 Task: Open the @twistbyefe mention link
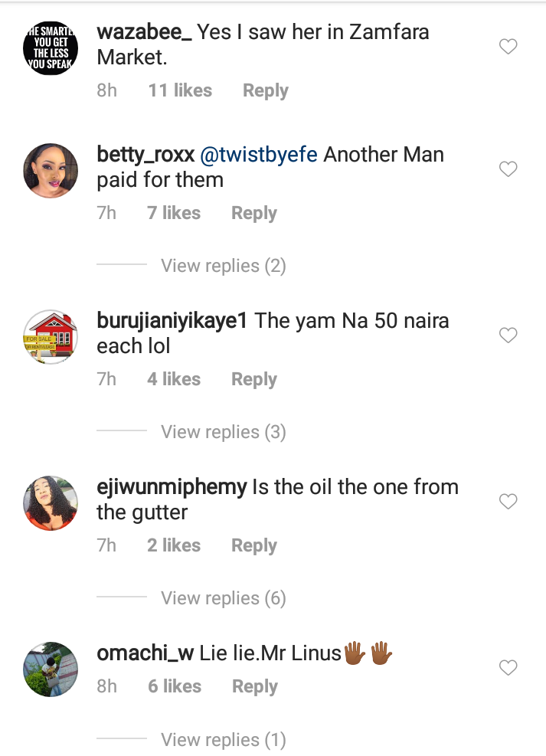(259, 155)
